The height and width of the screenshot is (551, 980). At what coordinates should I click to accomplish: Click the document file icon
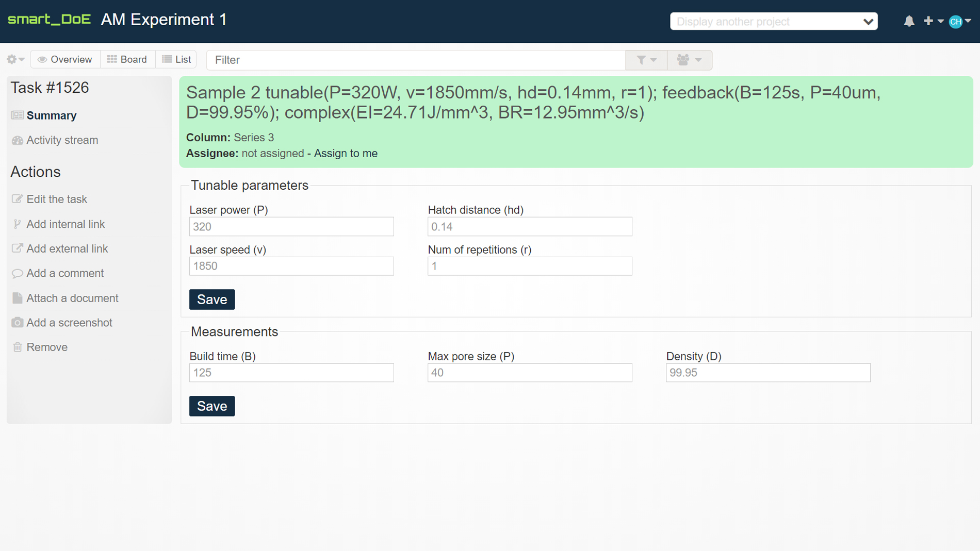tap(17, 297)
